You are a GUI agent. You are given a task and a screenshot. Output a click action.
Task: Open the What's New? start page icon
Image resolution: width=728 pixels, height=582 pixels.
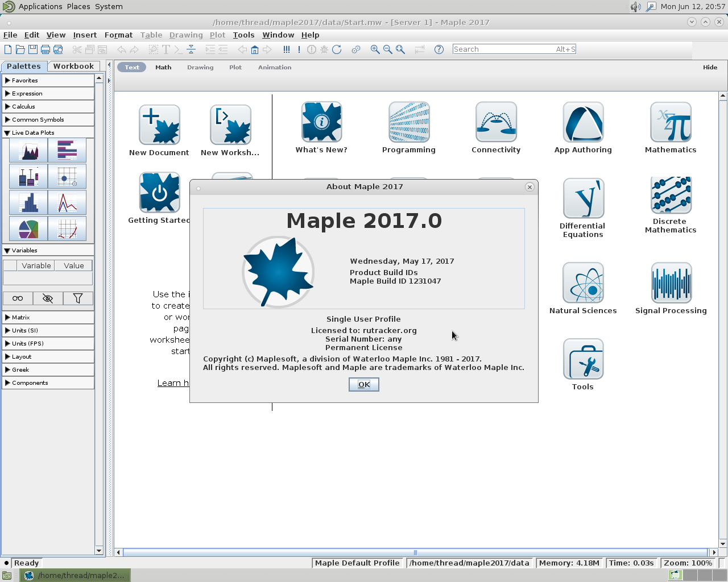321,122
